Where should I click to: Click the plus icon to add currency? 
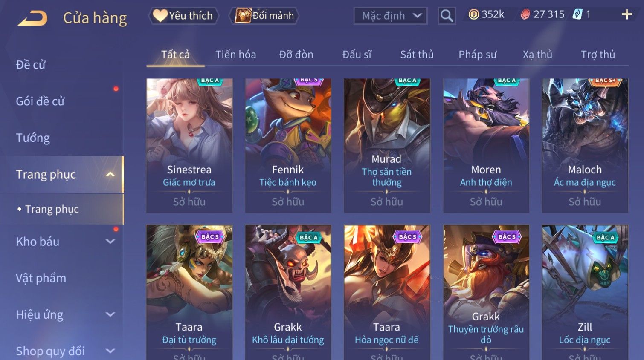(627, 15)
